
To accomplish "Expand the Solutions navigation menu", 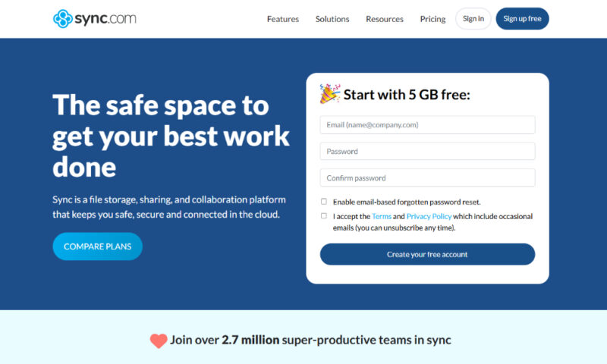I will (x=332, y=19).
